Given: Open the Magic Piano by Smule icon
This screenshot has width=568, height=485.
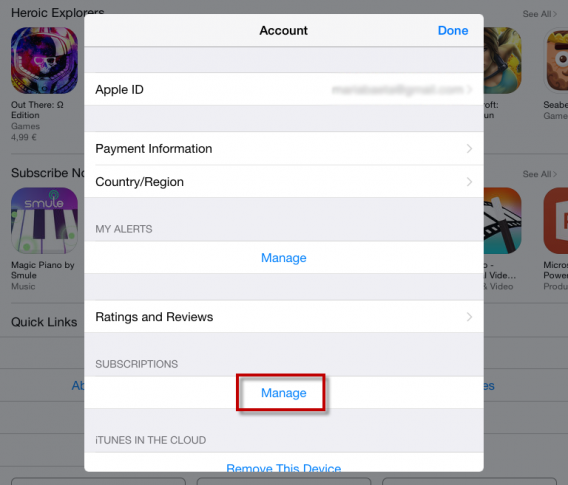Looking at the screenshot, I should [x=44, y=220].
